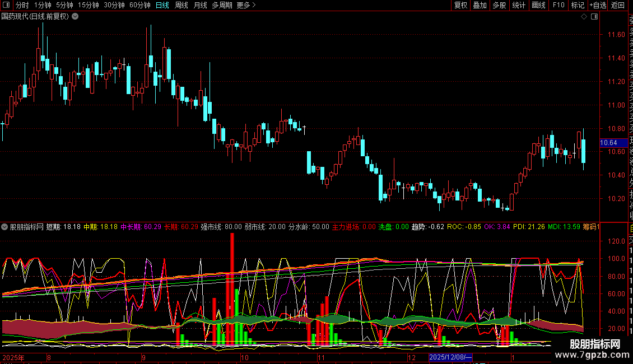Viewport: 633px width, 364px height.
Task: Expand the 股朋指标网 indicator dropdown arrow
Action: coord(5,227)
